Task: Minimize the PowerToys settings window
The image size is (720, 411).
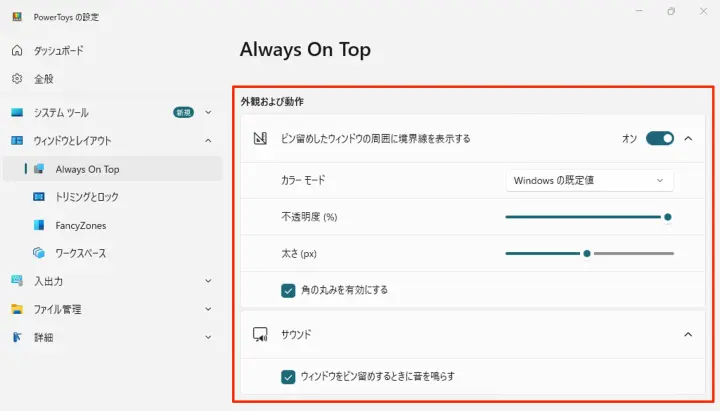Action: coord(639,11)
